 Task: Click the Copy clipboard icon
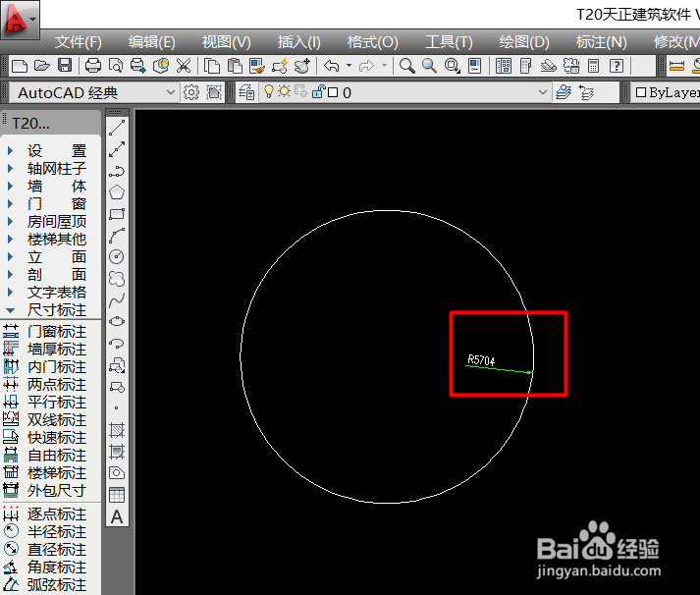click(x=212, y=66)
